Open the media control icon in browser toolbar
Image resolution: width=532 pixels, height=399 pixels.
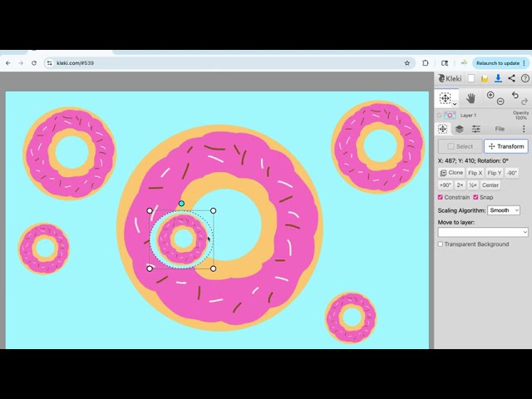point(445,63)
